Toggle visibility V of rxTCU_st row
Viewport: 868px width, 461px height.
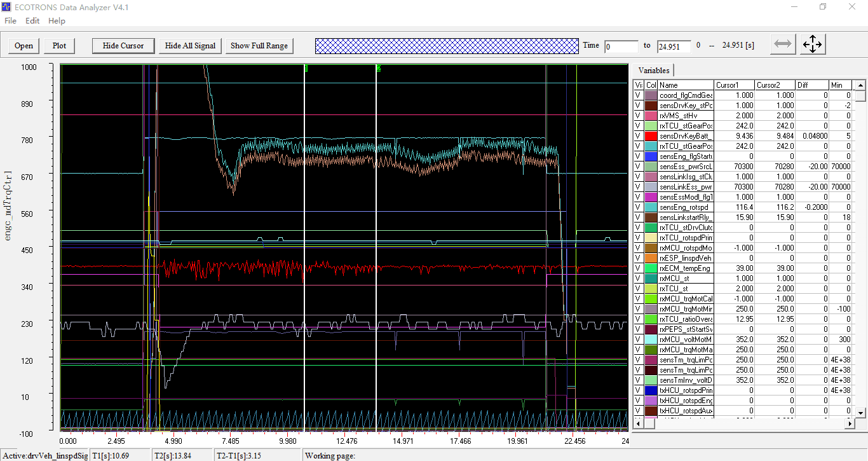click(638, 289)
